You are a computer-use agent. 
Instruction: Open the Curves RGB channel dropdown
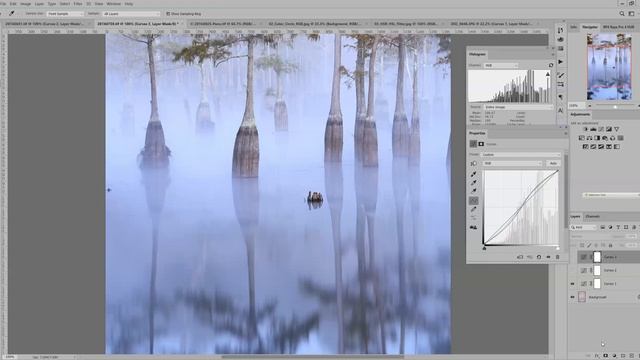tap(512, 163)
